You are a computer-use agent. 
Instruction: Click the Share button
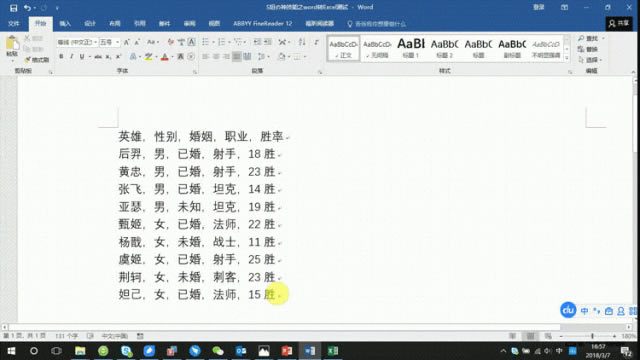point(619,24)
